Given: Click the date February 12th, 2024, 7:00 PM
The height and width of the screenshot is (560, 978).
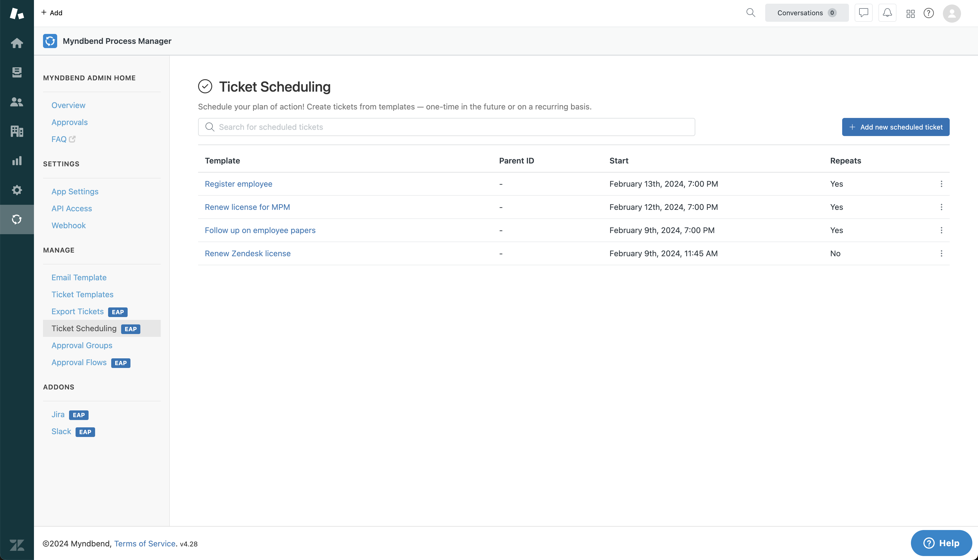Looking at the screenshot, I should (x=664, y=207).
